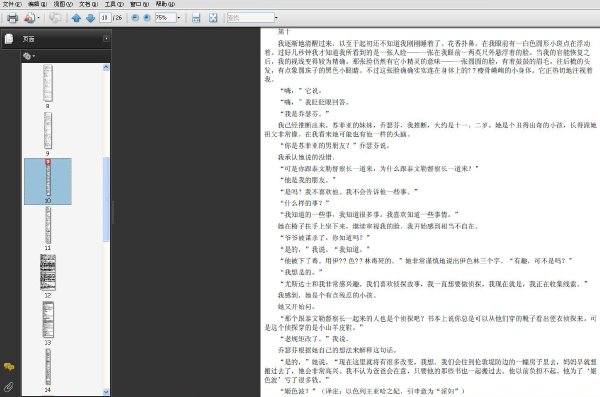600x397 pixels.
Task: Zoom out using the minus button
Action: pos(135,18)
